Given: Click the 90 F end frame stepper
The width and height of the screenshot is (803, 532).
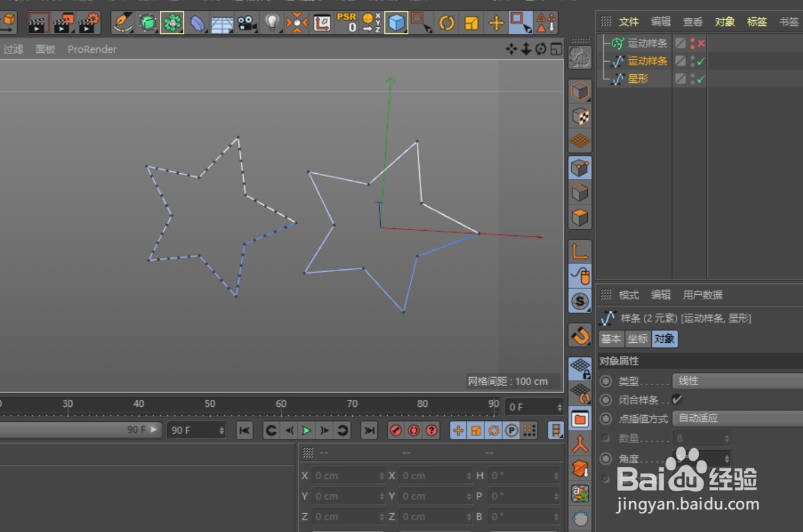Looking at the screenshot, I should pos(222,431).
